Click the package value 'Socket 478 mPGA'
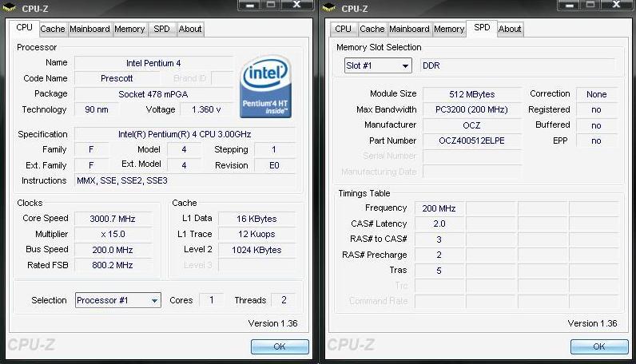636x364 pixels. pos(153,94)
